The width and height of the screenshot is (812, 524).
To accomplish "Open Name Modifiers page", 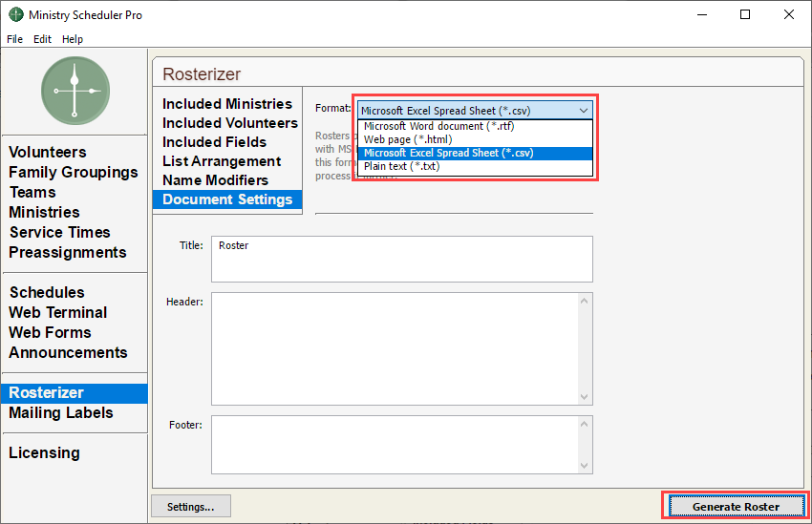I will pos(216,180).
